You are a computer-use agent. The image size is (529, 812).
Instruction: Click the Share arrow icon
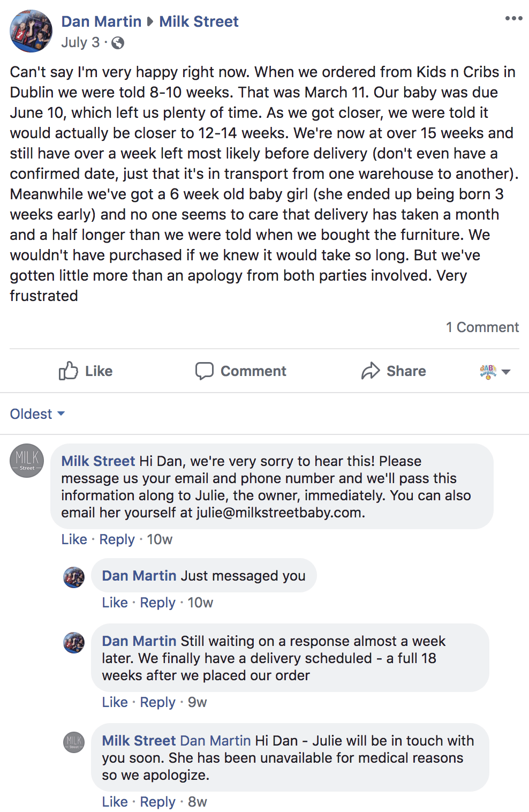[x=371, y=371]
